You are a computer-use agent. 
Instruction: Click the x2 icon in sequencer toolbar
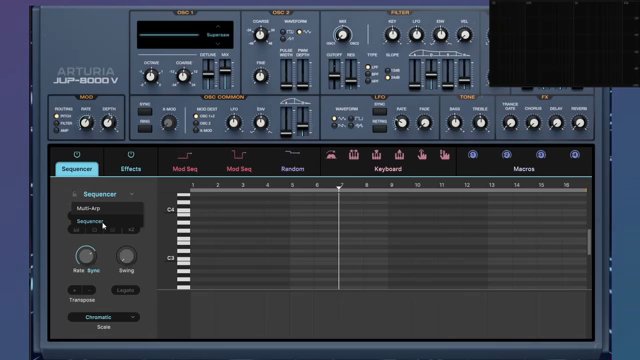click(131, 230)
